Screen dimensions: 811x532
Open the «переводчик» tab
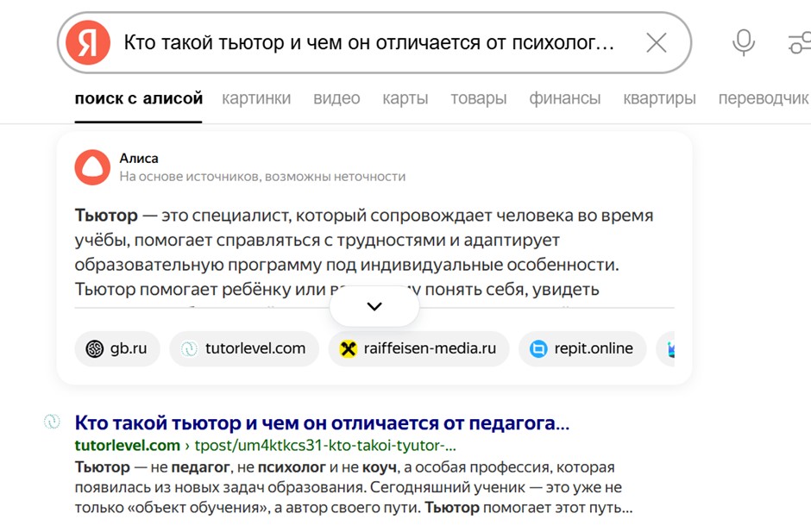[x=764, y=97]
